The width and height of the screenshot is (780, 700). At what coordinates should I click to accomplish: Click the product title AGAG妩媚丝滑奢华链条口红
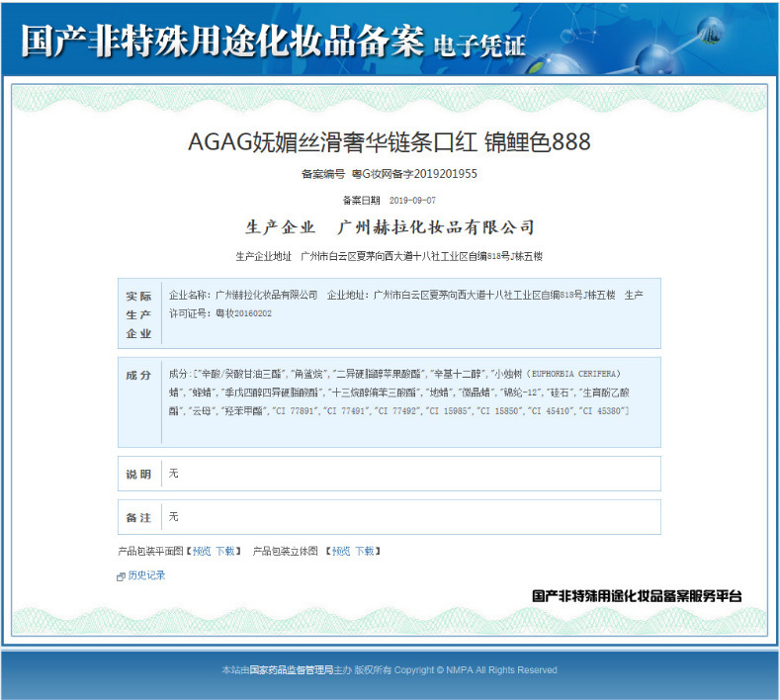pos(332,141)
